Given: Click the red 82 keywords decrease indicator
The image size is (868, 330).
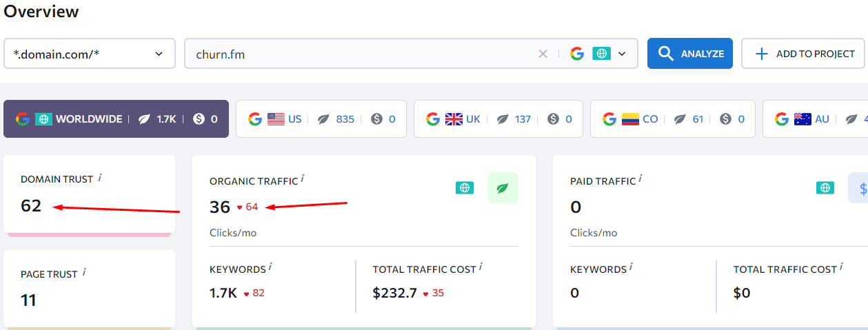Looking at the screenshot, I should [x=254, y=293].
